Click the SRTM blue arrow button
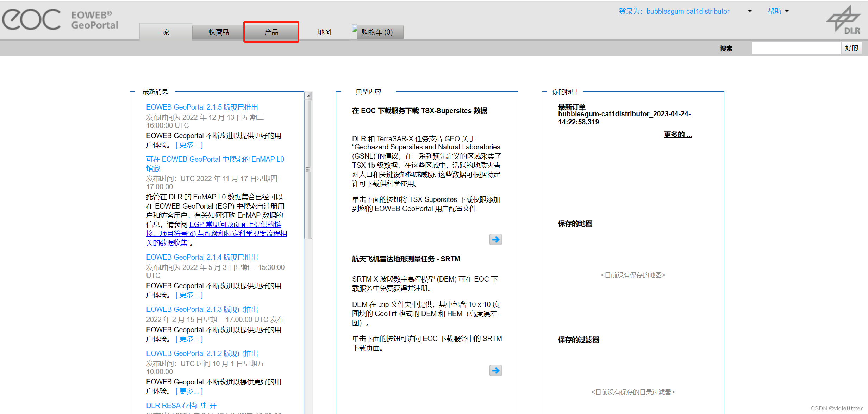This screenshot has height=414, width=868. tap(495, 370)
